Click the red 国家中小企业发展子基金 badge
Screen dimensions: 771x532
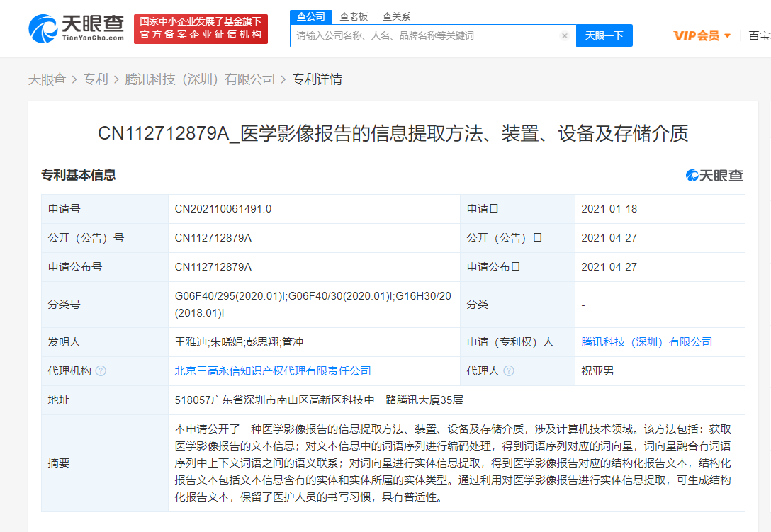coord(201,28)
